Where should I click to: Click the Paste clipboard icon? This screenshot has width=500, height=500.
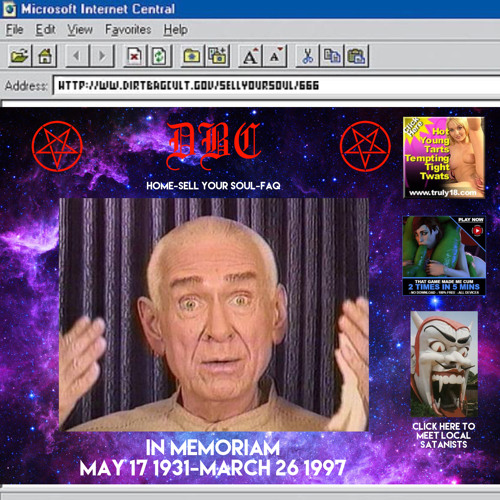click(x=357, y=56)
